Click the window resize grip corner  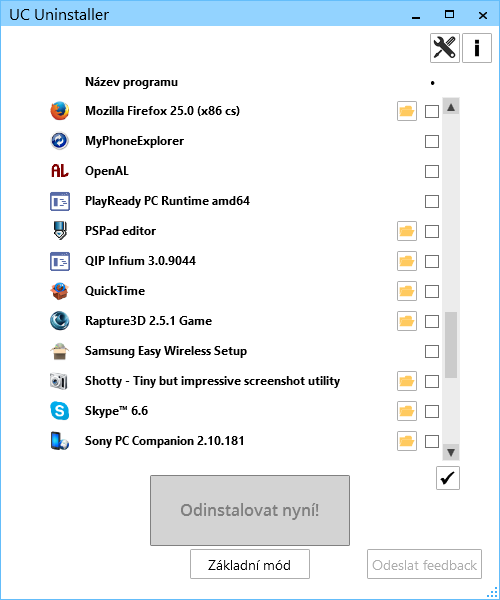(x=492, y=592)
